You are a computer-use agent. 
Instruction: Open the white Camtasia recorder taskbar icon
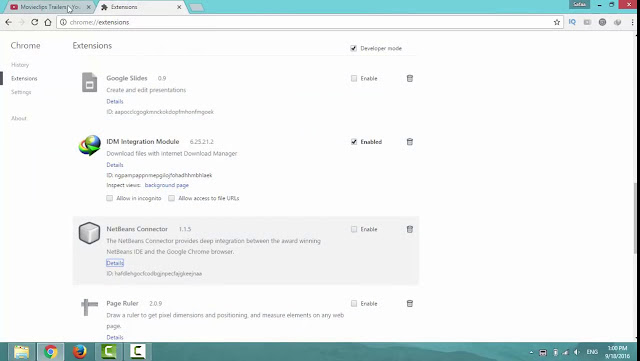tap(138, 352)
